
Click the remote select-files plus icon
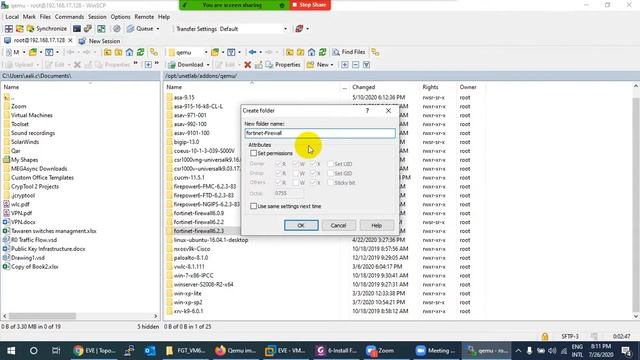(x=344, y=64)
